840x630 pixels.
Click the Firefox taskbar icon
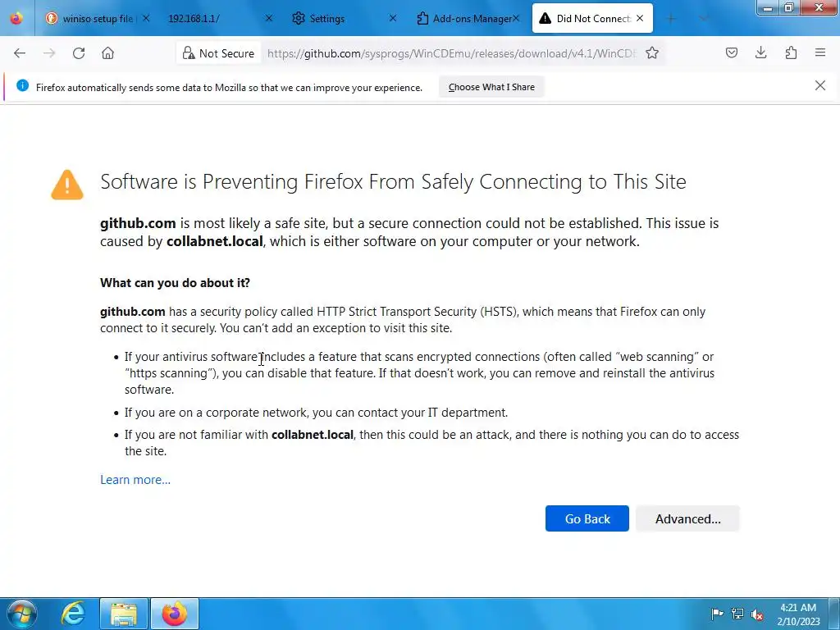pyautogui.click(x=175, y=614)
